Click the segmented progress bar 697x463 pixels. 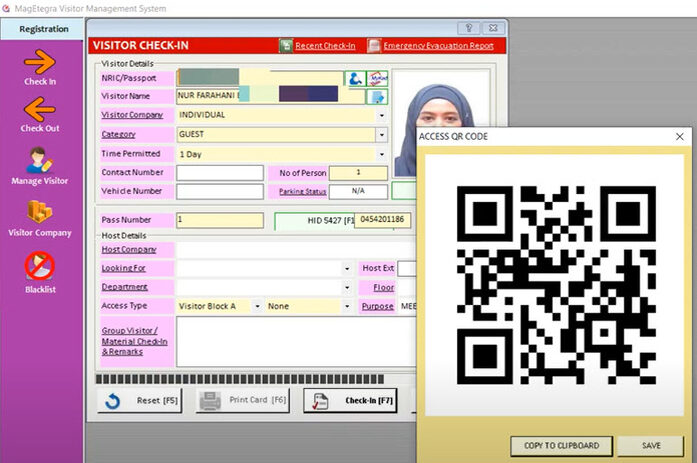click(x=240, y=379)
